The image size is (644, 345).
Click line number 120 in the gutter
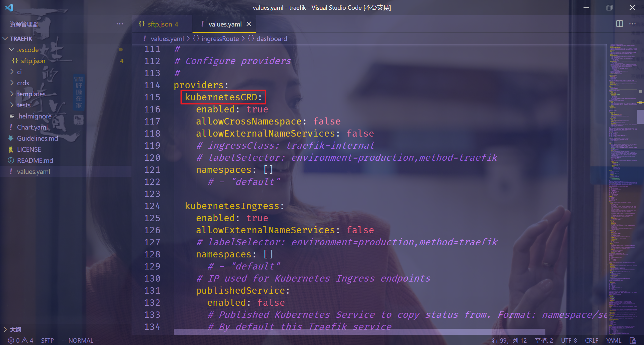[x=152, y=158]
